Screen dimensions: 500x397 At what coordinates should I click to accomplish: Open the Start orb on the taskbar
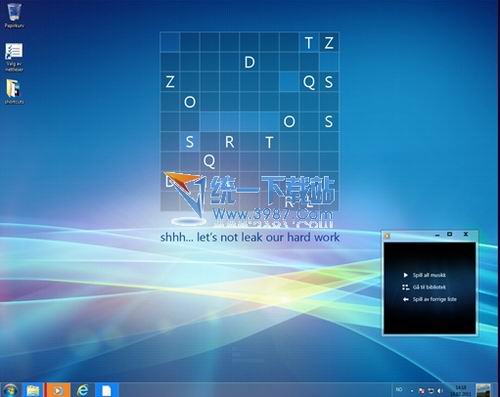coord(10,390)
